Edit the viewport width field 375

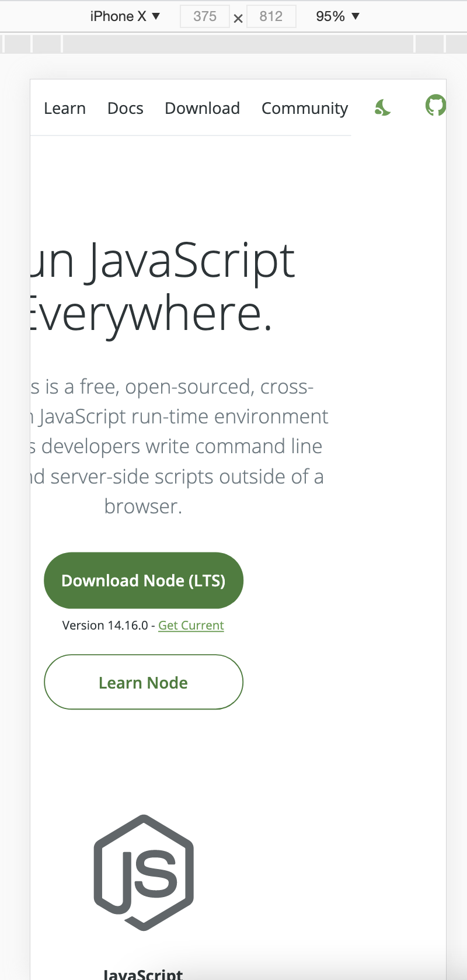(x=204, y=16)
